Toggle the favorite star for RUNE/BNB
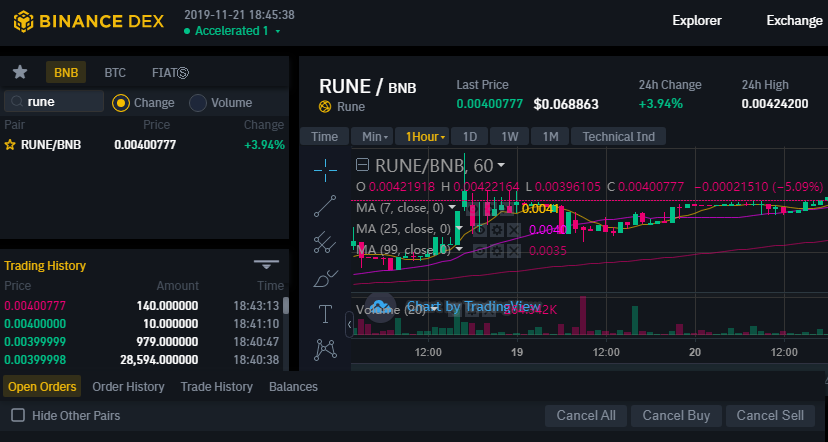 click(x=10, y=145)
